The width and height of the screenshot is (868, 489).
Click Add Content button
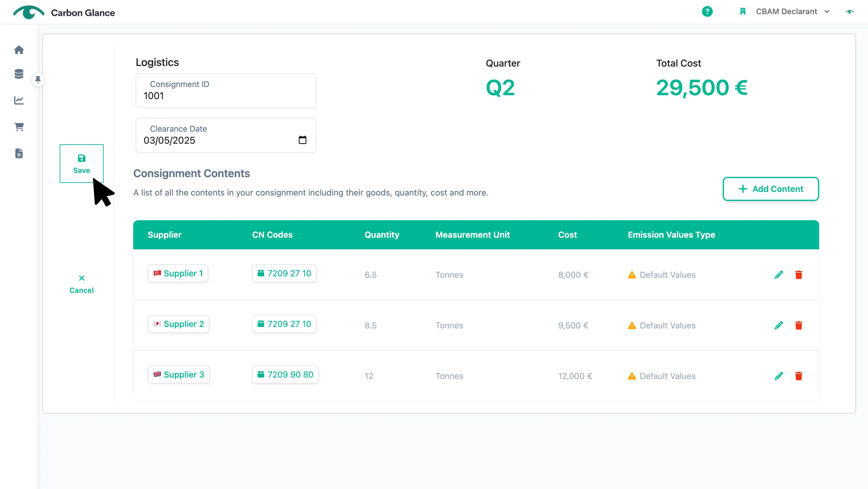(771, 189)
